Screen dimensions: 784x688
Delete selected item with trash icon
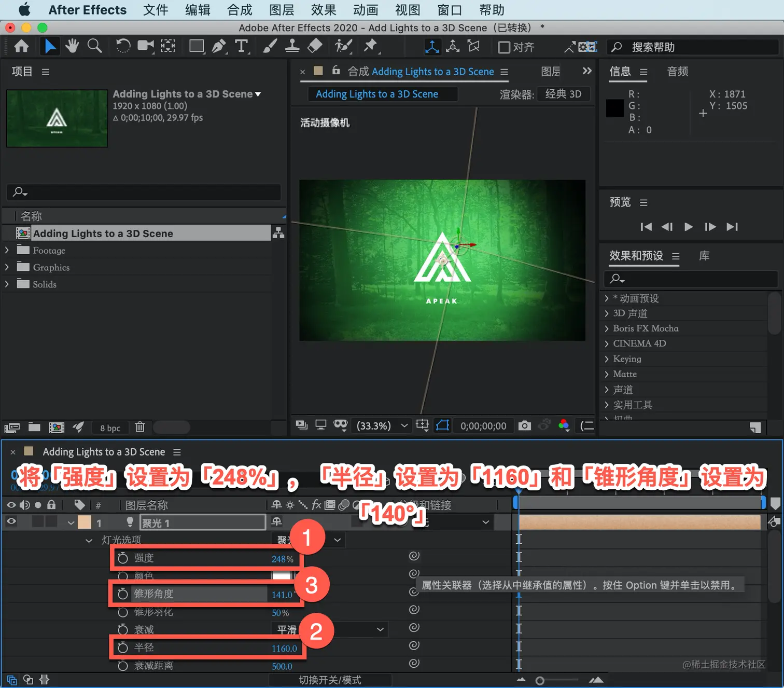point(139,427)
